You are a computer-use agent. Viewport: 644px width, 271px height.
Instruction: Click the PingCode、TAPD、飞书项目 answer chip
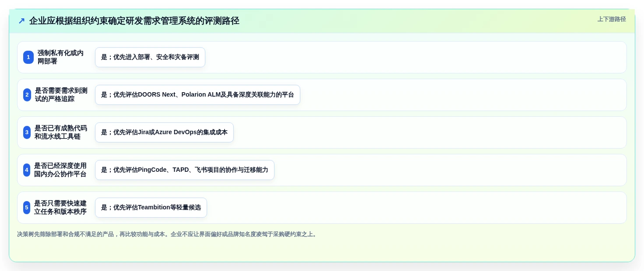pyautogui.click(x=185, y=170)
